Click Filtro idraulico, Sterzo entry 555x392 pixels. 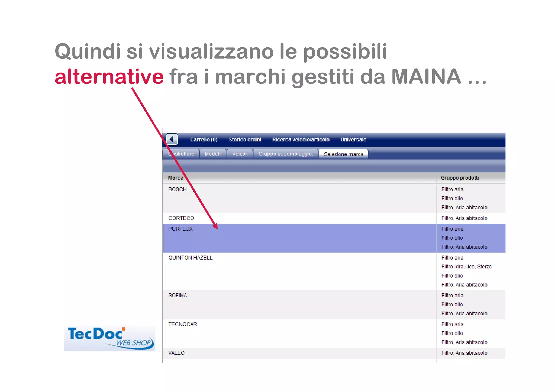466,267
